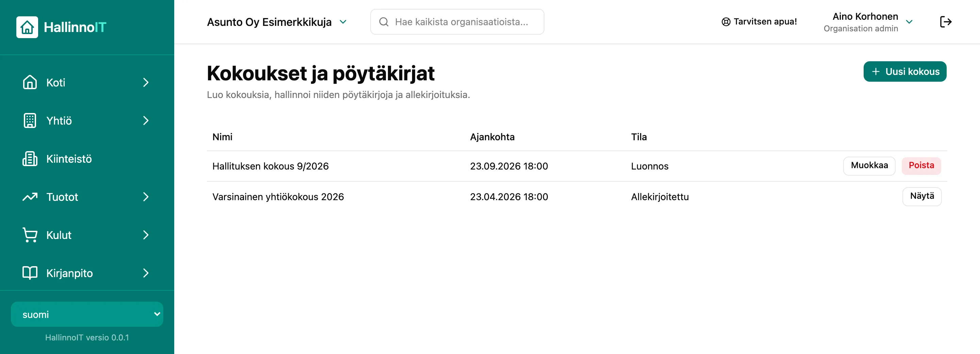Open the Asunto Oy Esimerkkikuja organisation switcher
The height and width of the screenshot is (354, 980).
pyautogui.click(x=277, y=22)
